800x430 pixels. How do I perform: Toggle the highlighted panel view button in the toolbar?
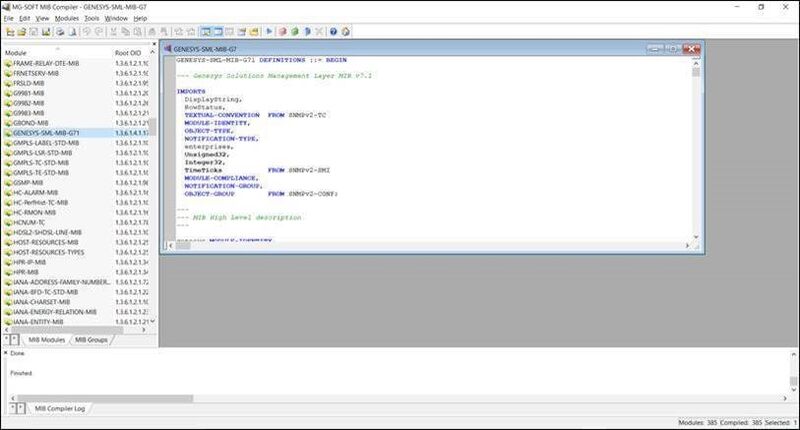click(x=206, y=31)
